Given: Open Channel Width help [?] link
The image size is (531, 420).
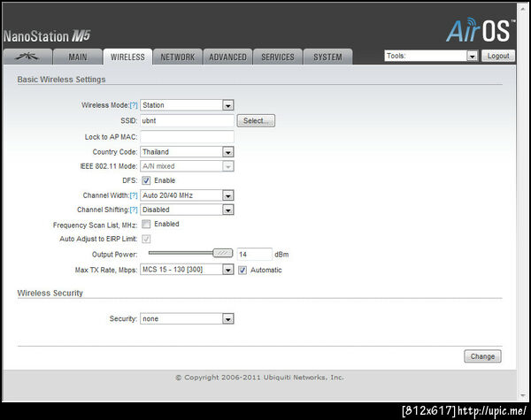Looking at the screenshot, I should 134,195.
